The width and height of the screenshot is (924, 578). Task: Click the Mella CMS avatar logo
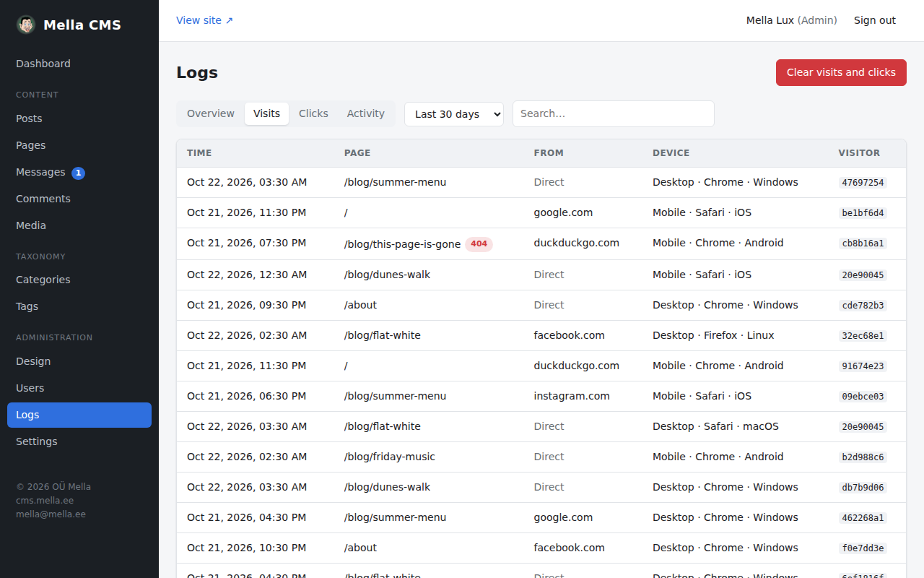click(26, 25)
